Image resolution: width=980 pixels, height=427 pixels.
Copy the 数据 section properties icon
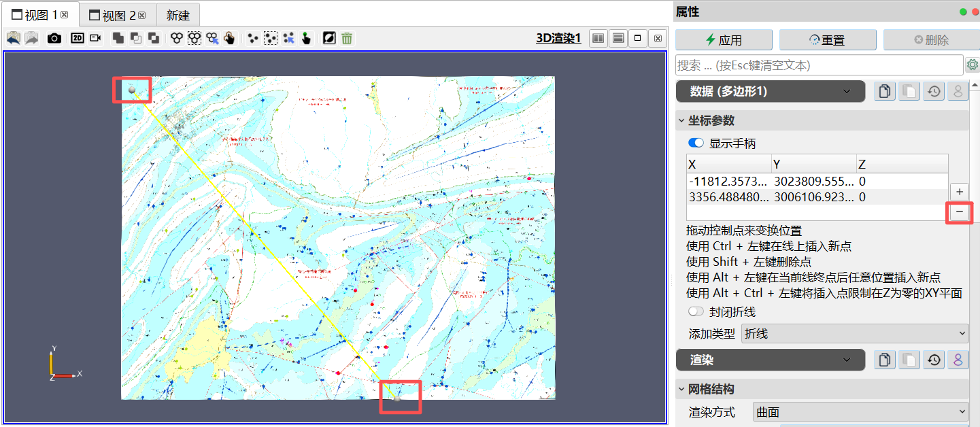point(884,91)
